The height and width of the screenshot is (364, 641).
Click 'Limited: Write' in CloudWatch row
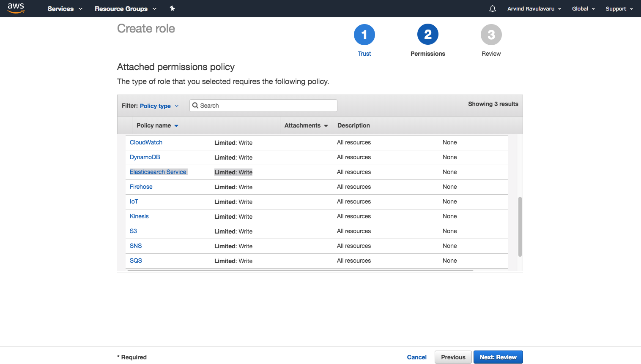[233, 143]
